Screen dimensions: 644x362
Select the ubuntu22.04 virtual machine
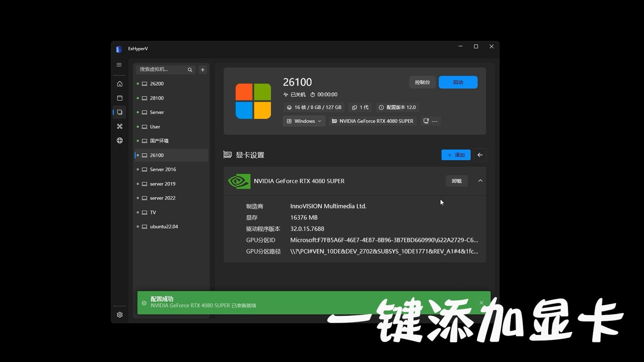(164, 226)
